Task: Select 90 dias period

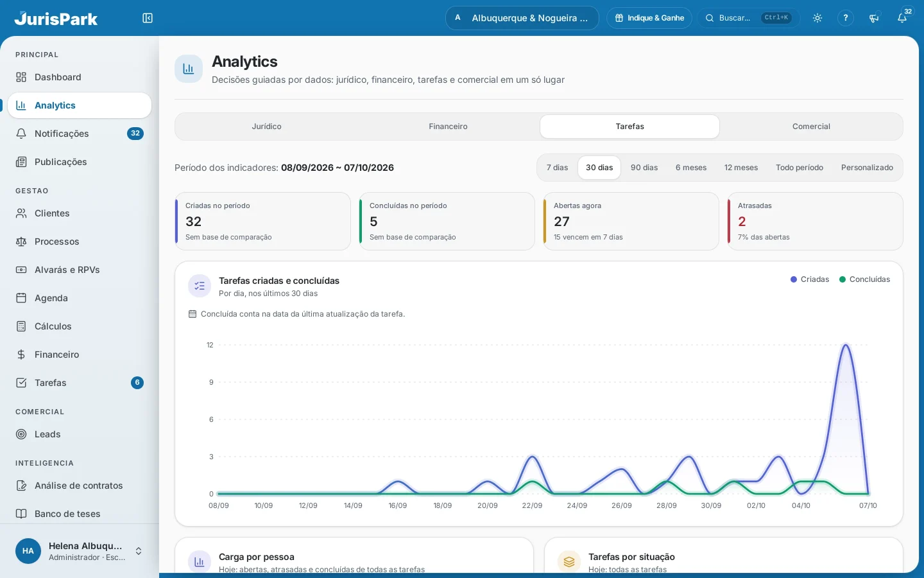Action: pyautogui.click(x=644, y=168)
